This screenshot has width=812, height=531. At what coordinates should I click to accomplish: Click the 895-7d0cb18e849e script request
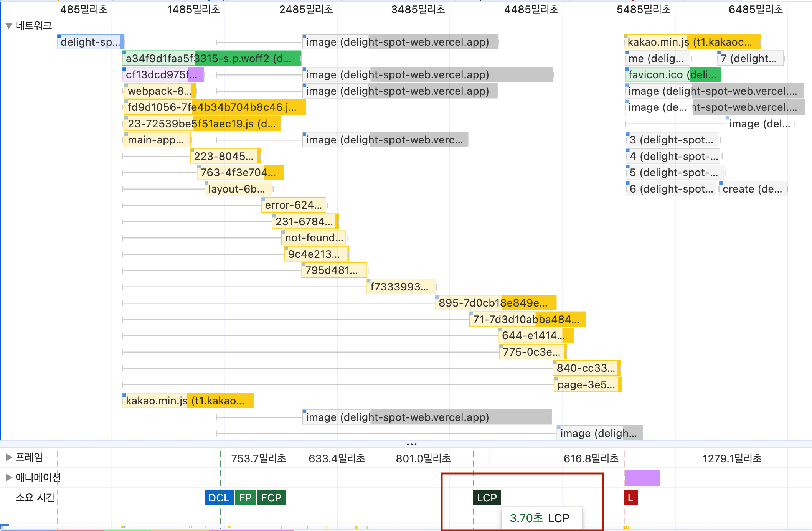click(x=495, y=303)
